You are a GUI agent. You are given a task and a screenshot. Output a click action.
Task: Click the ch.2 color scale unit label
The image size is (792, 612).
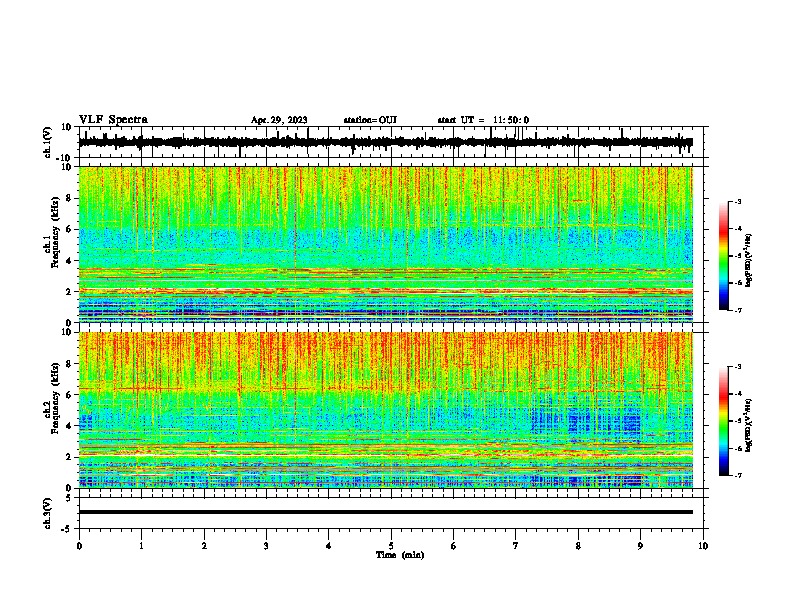point(748,426)
